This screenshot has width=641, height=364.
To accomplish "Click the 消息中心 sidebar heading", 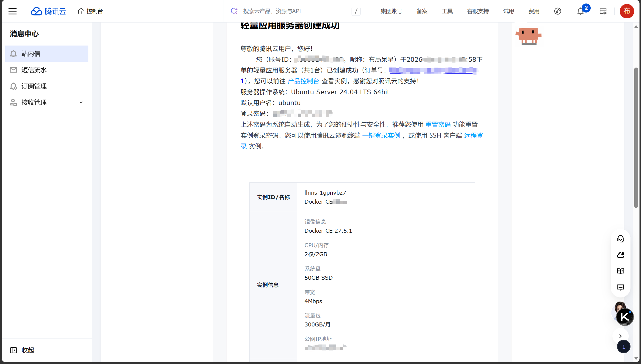I will pos(24,34).
